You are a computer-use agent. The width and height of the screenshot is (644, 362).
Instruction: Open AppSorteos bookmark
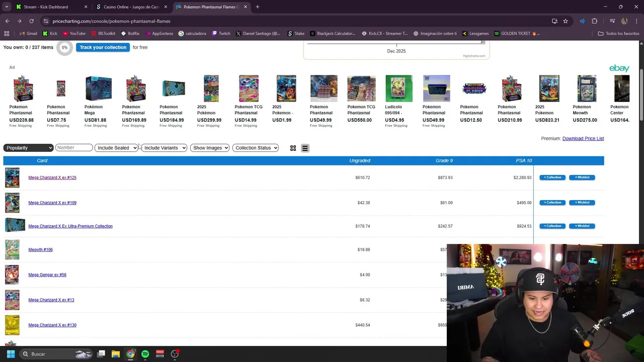tap(159, 34)
